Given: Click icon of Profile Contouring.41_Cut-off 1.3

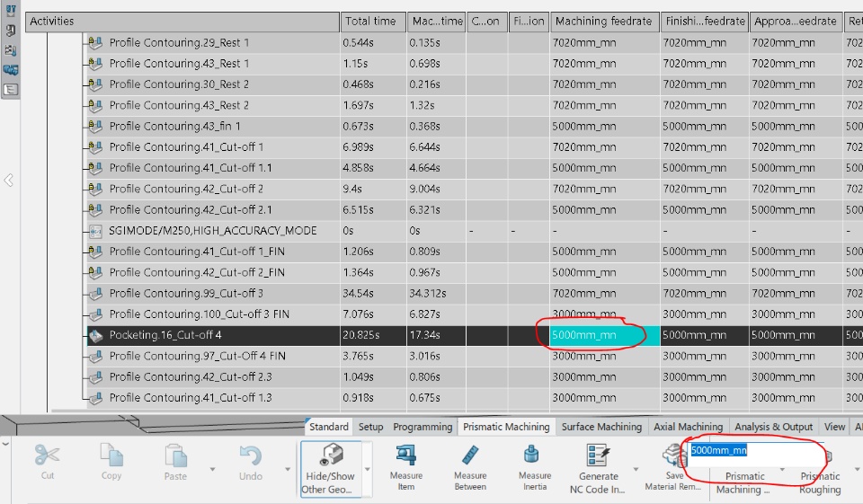Looking at the screenshot, I should [96, 398].
